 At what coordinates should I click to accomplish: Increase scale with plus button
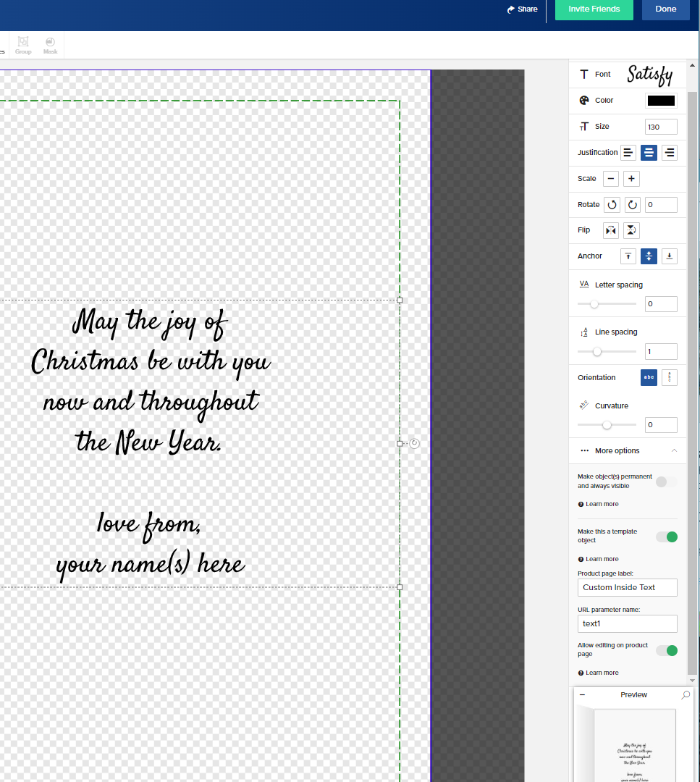click(x=631, y=179)
